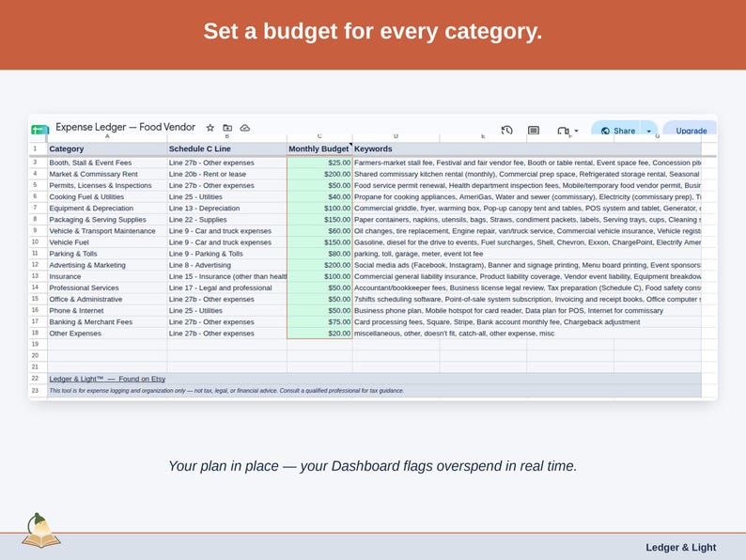
Task: Click the Expense Ledger — Food Vendor title
Action: tap(126, 127)
